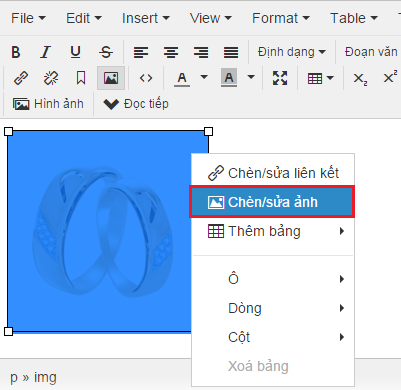Open background color dropdown arrow

coord(251,77)
